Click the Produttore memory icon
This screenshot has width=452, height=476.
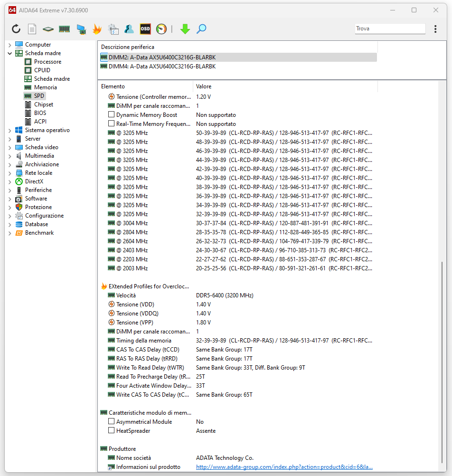coord(104,448)
